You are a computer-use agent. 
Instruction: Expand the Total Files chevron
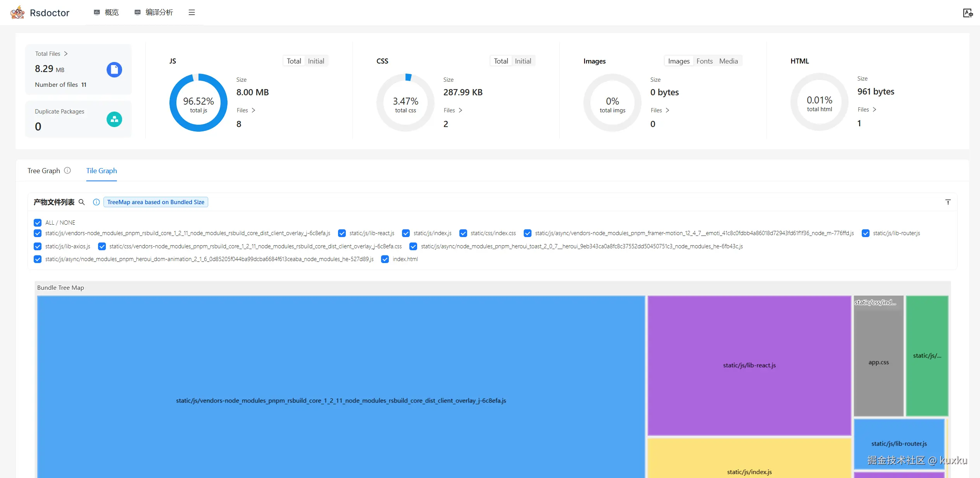pyautogui.click(x=66, y=54)
